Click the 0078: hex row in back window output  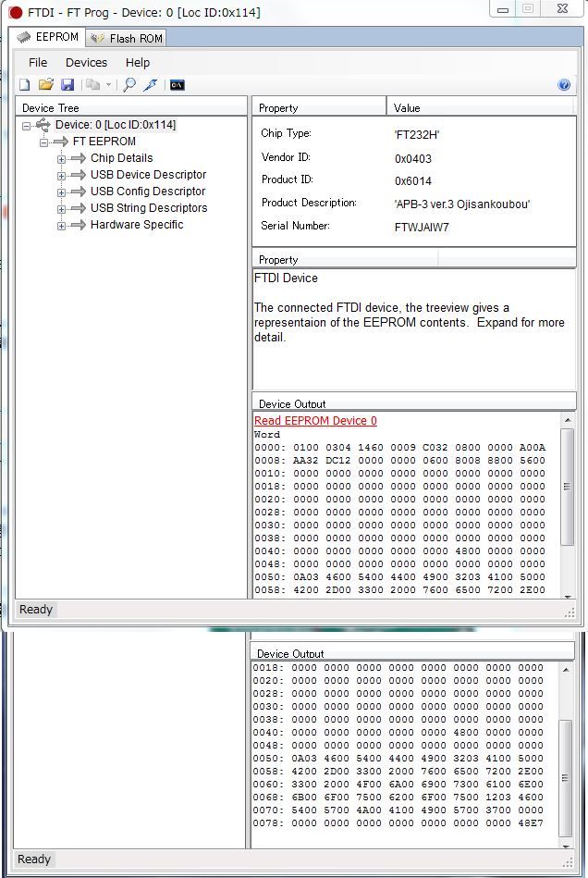tap(398, 823)
